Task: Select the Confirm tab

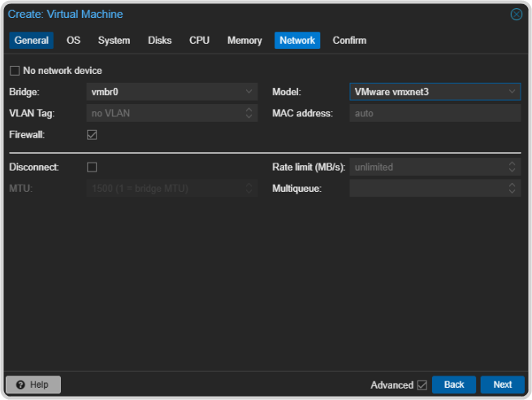Action: [349, 41]
